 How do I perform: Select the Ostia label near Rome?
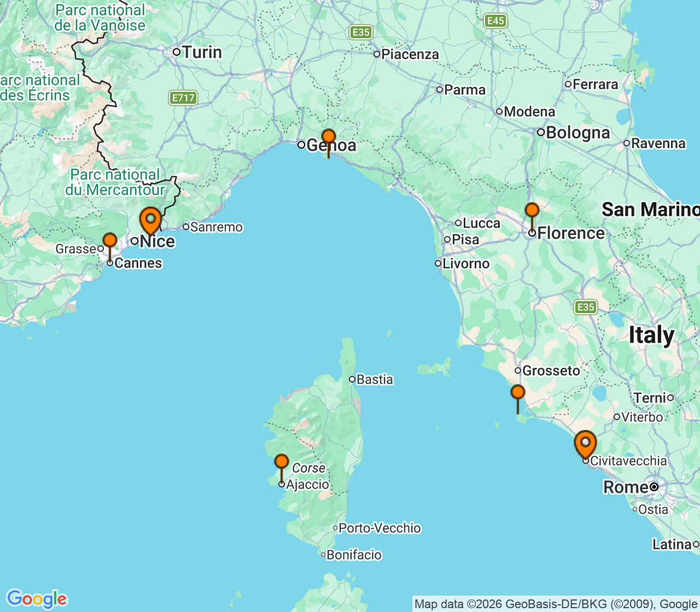click(x=653, y=509)
